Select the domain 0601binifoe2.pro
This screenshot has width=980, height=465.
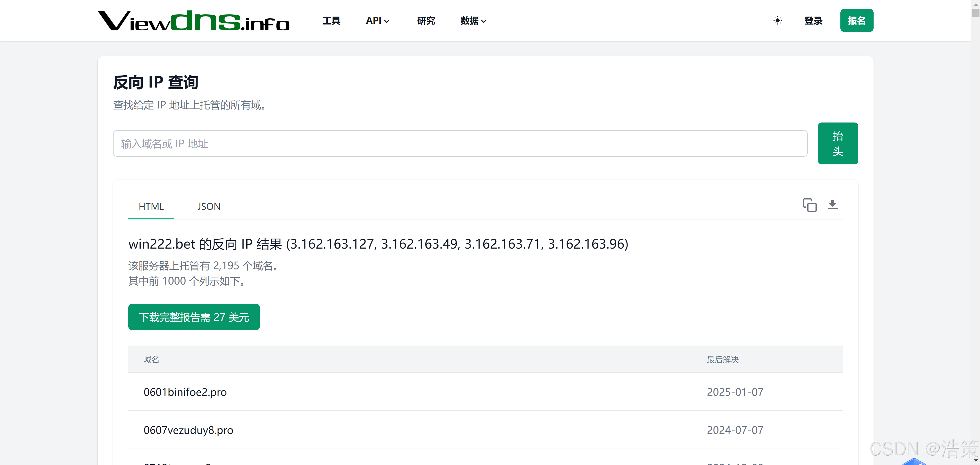(x=185, y=392)
